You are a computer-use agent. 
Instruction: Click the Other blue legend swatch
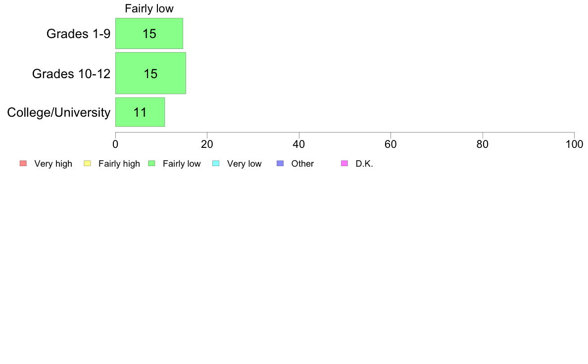pyautogui.click(x=280, y=163)
